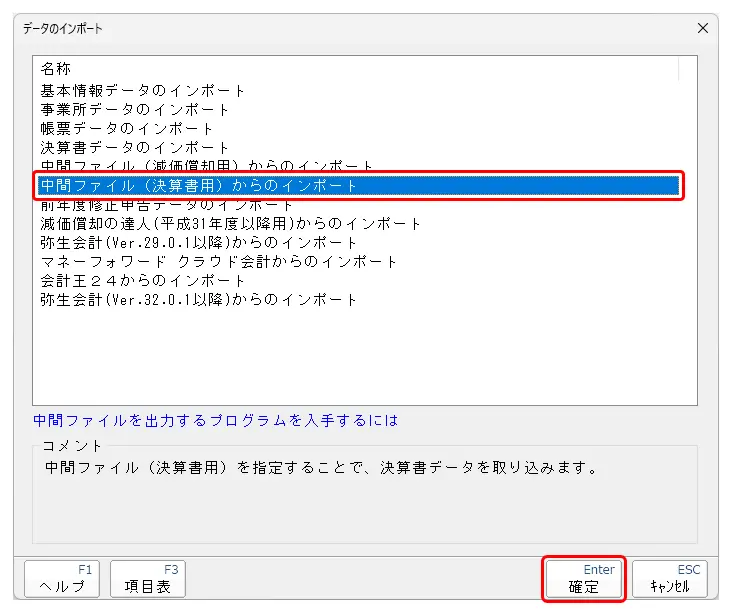
Task: Select 事業所データのインポート entry
Action: 135,109
